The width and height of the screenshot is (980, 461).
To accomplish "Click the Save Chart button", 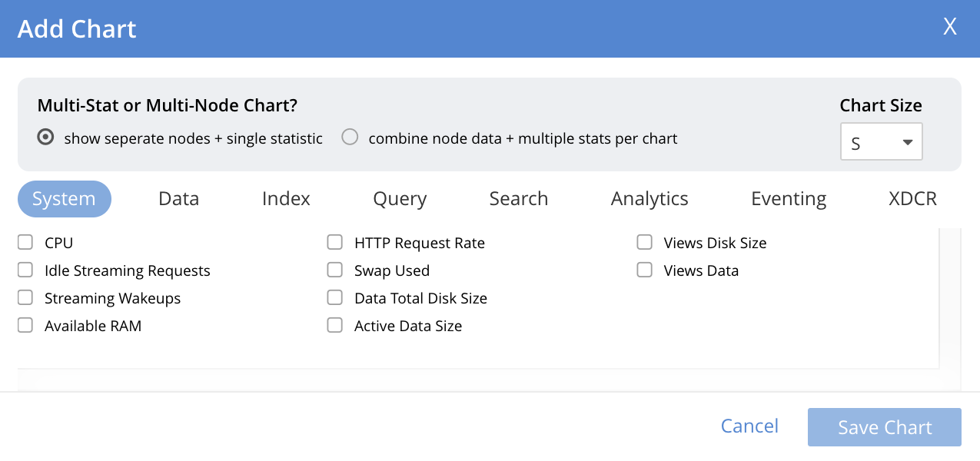I will point(884,426).
